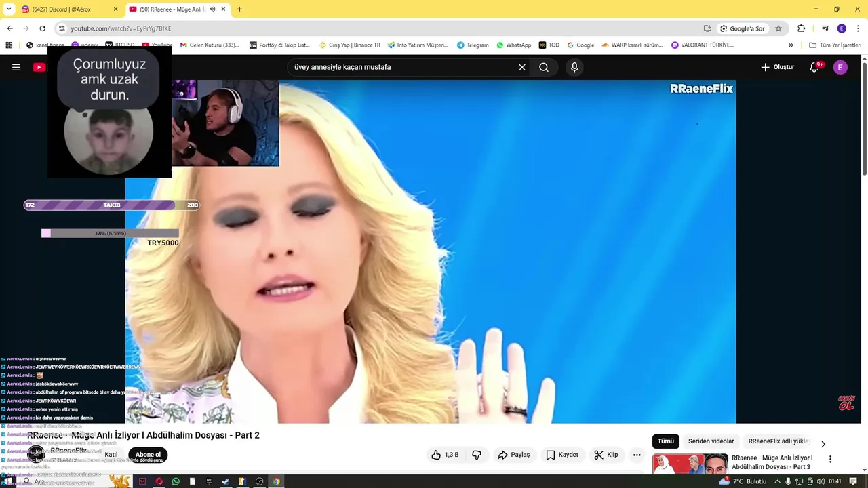
Task: Start voice search with the microphone
Action: coord(574,67)
